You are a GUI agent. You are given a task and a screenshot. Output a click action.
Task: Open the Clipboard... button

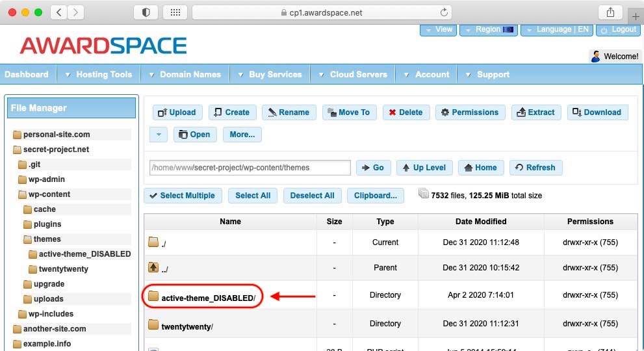tap(376, 196)
